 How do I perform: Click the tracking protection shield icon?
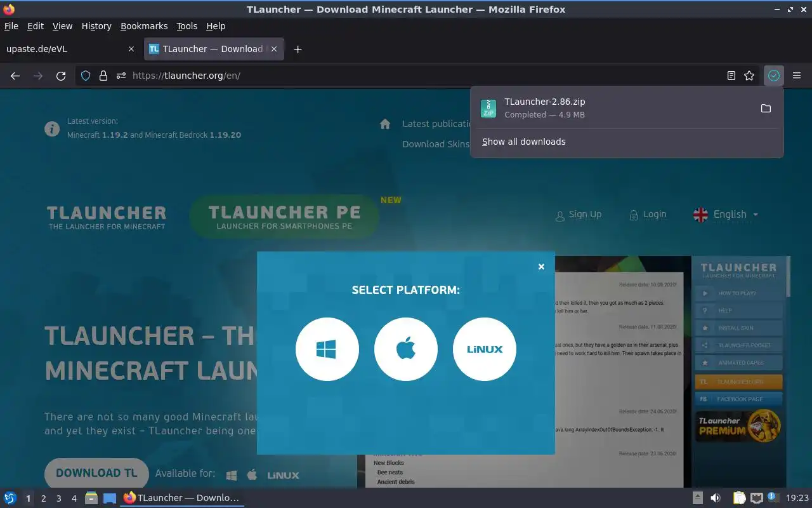[86, 76]
